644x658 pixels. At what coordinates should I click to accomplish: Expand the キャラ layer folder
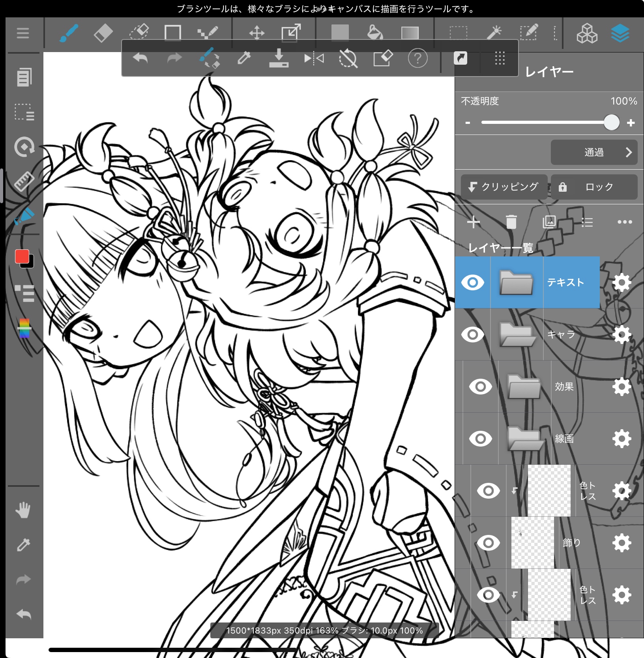(x=517, y=335)
